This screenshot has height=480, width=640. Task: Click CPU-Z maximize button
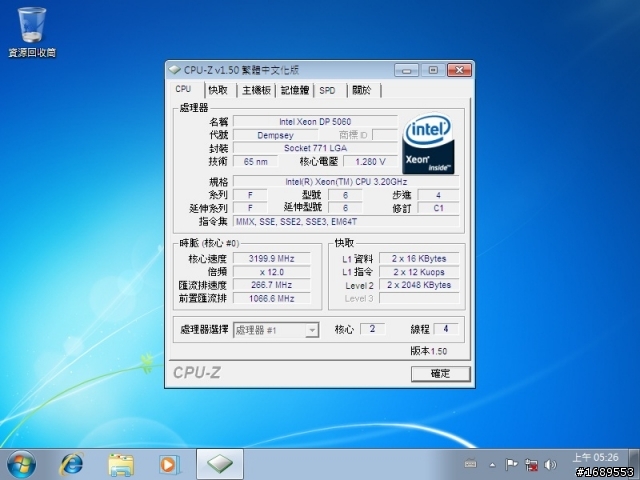click(x=433, y=70)
